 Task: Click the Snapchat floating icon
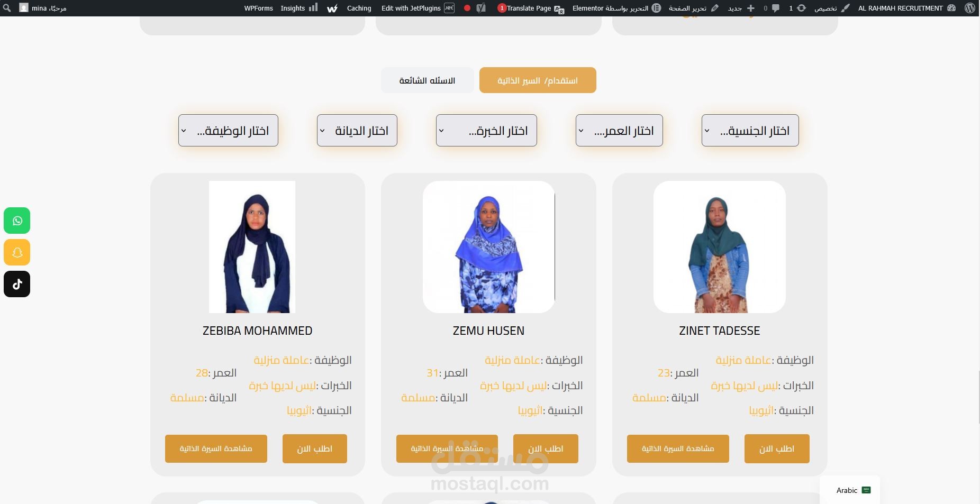[x=17, y=252]
